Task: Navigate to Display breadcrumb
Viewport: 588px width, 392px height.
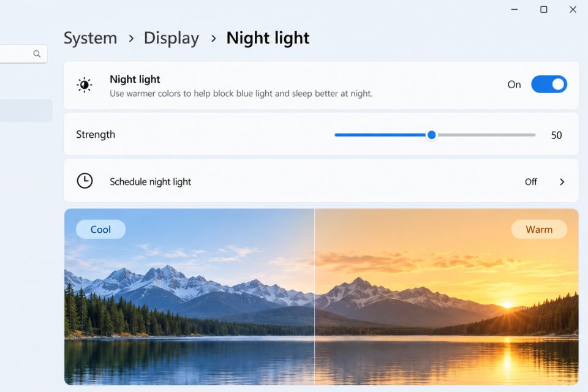Action: click(171, 38)
